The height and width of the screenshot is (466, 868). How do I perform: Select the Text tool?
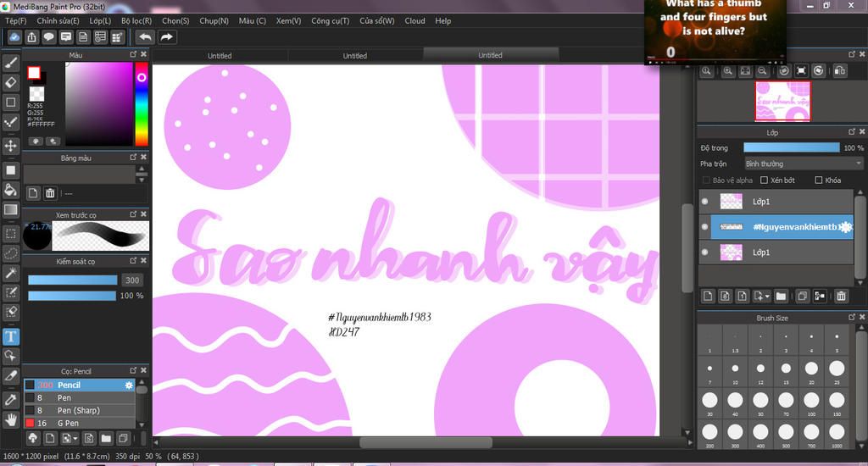(x=10, y=336)
